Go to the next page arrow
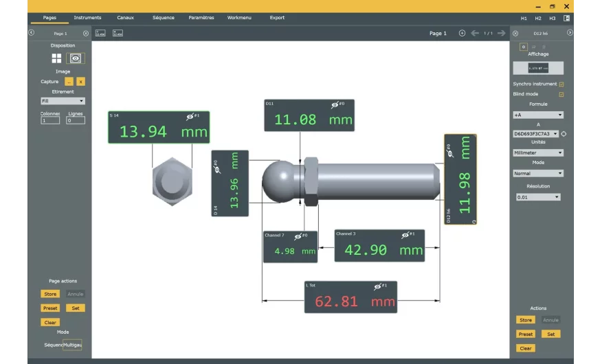602x364 pixels. click(x=502, y=34)
